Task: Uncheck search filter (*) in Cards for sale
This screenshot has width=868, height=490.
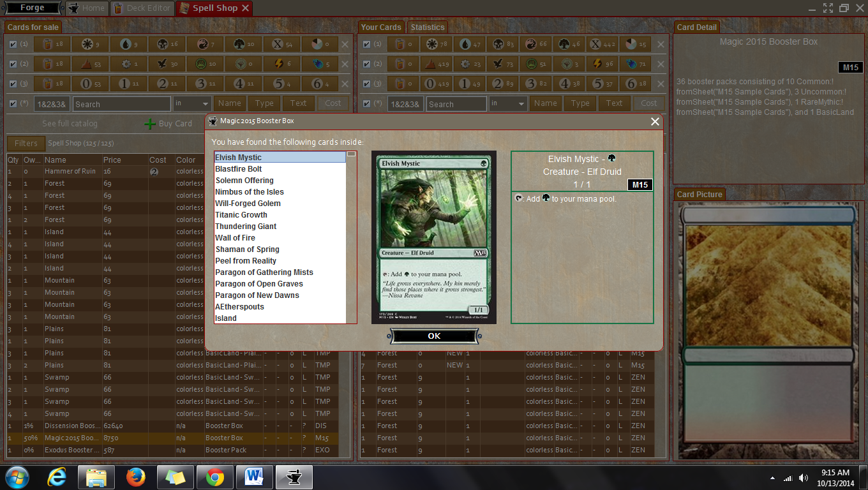Action: click(13, 103)
